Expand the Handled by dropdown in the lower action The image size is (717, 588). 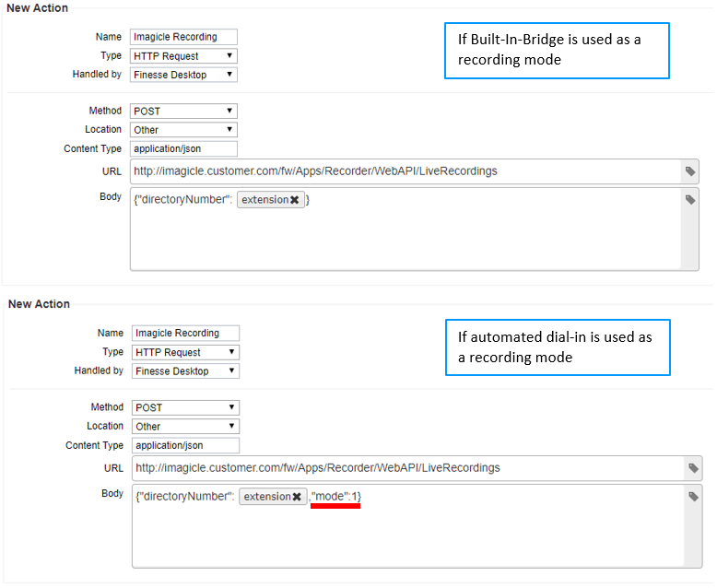click(x=185, y=371)
